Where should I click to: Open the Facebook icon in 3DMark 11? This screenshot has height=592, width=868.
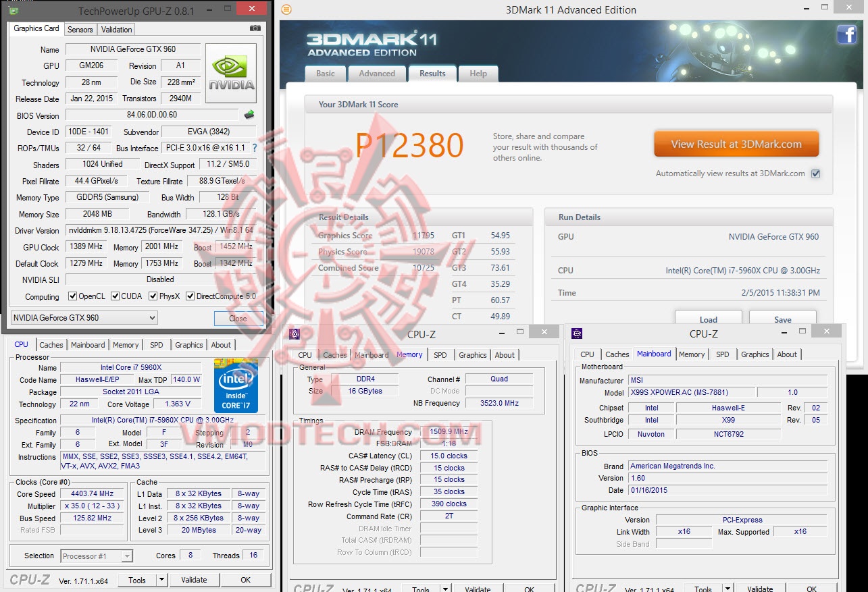click(x=847, y=34)
